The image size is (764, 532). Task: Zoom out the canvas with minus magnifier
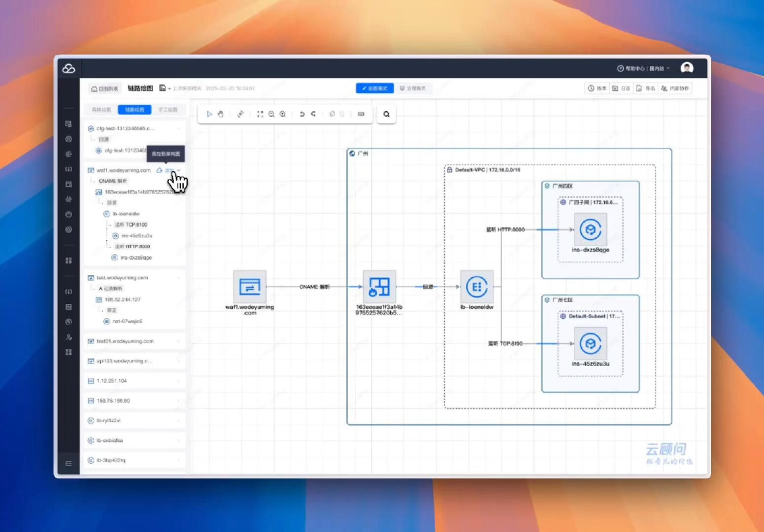coord(271,114)
